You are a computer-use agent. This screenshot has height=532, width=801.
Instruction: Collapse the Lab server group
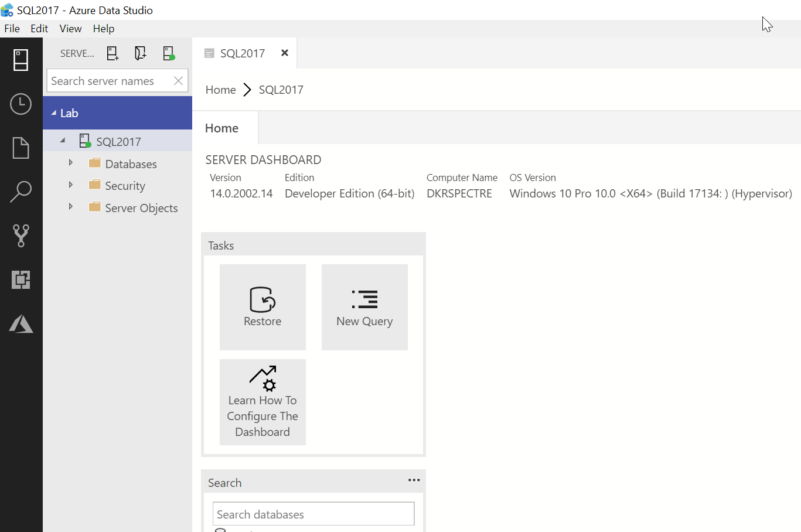point(54,113)
